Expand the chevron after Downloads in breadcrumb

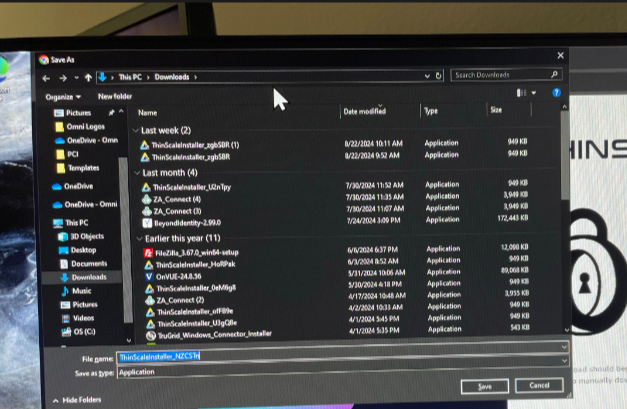[x=196, y=77]
